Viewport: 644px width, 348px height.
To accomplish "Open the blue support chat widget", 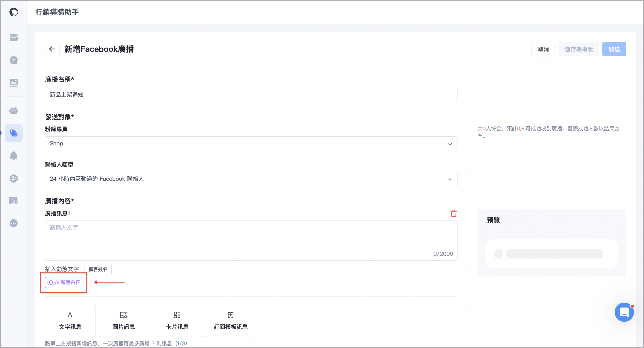I will 624,312.
